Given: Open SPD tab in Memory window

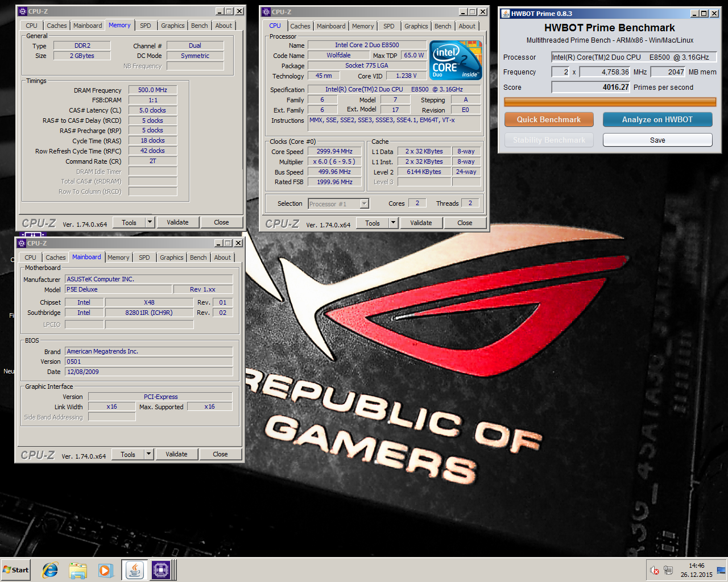Looking at the screenshot, I should tap(146, 26).
